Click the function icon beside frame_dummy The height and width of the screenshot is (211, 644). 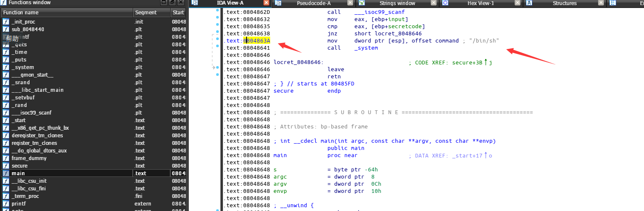6,158
